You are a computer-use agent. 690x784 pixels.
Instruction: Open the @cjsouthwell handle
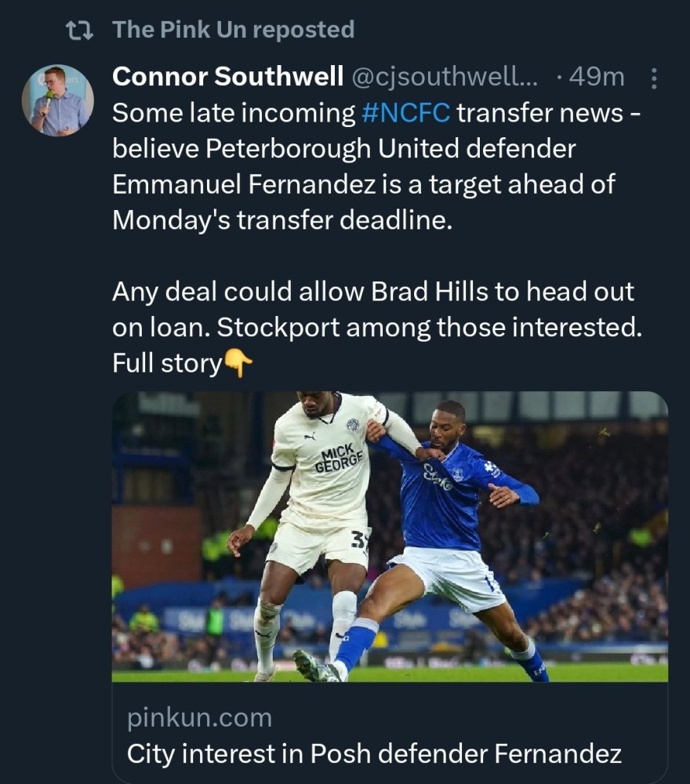(444, 77)
